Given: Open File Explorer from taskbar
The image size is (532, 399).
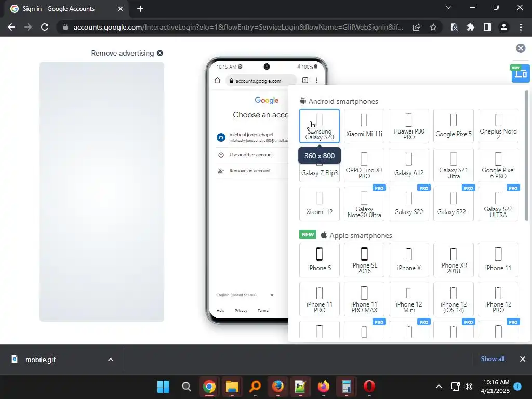Looking at the screenshot, I should pos(232,387).
